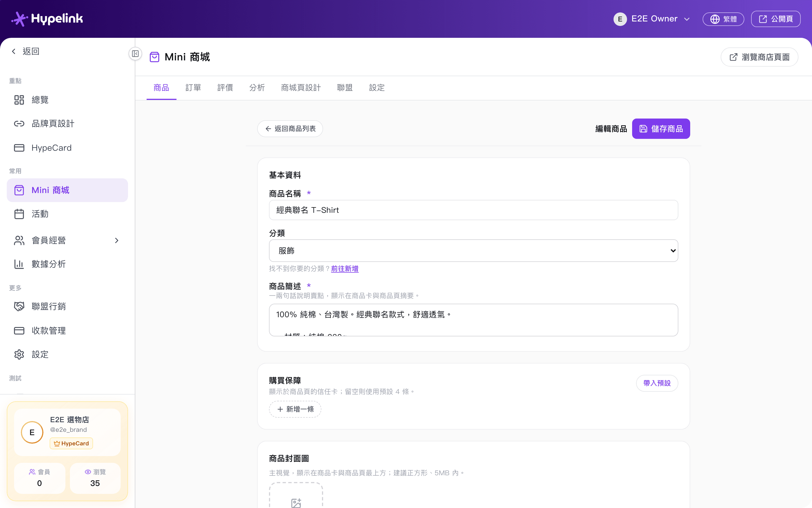This screenshot has width=812, height=508.
Task: Click 返回商品列表 button
Action: (x=290, y=129)
